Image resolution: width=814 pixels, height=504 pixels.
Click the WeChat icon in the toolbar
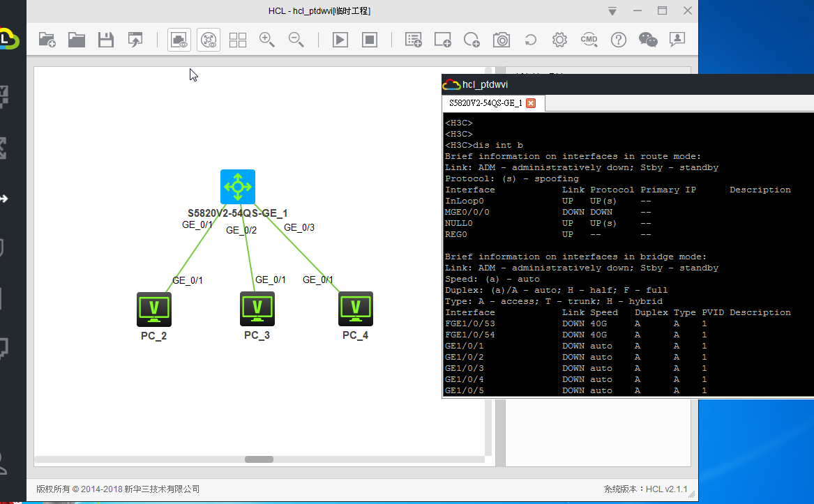pos(648,40)
